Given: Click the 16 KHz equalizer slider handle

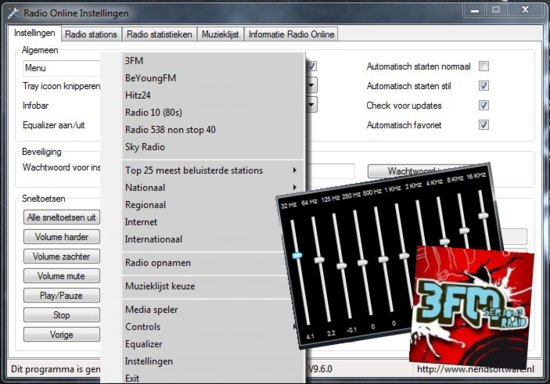Looking at the screenshot, I should (x=484, y=216).
